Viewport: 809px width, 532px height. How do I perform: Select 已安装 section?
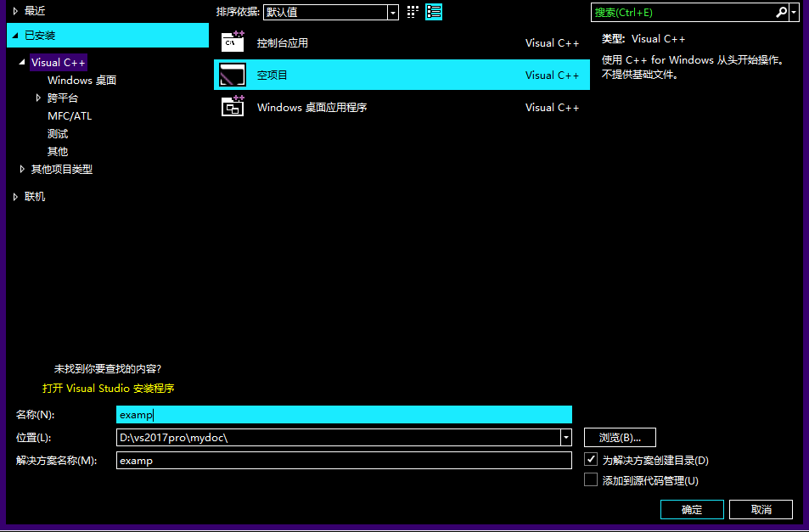(108, 36)
